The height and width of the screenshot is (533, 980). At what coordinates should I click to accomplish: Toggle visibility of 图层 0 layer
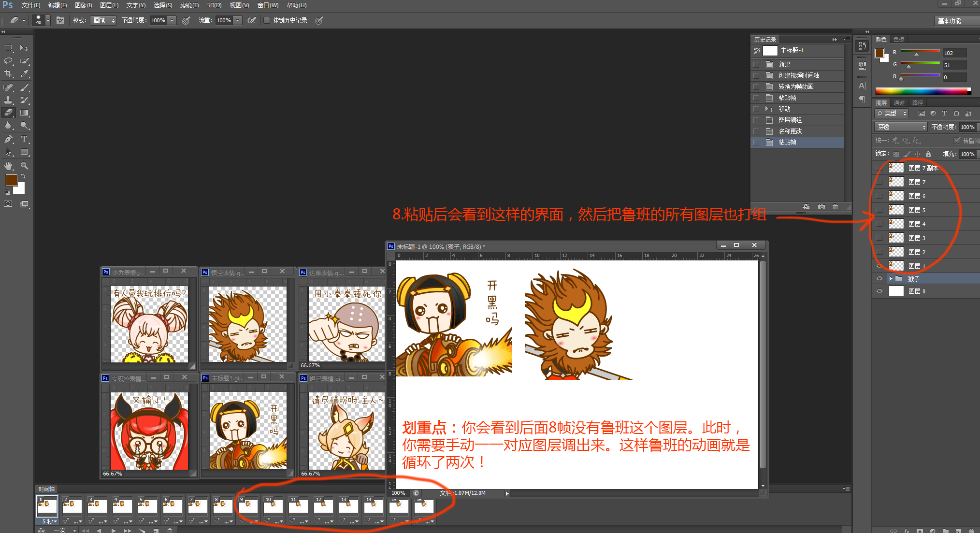click(879, 291)
